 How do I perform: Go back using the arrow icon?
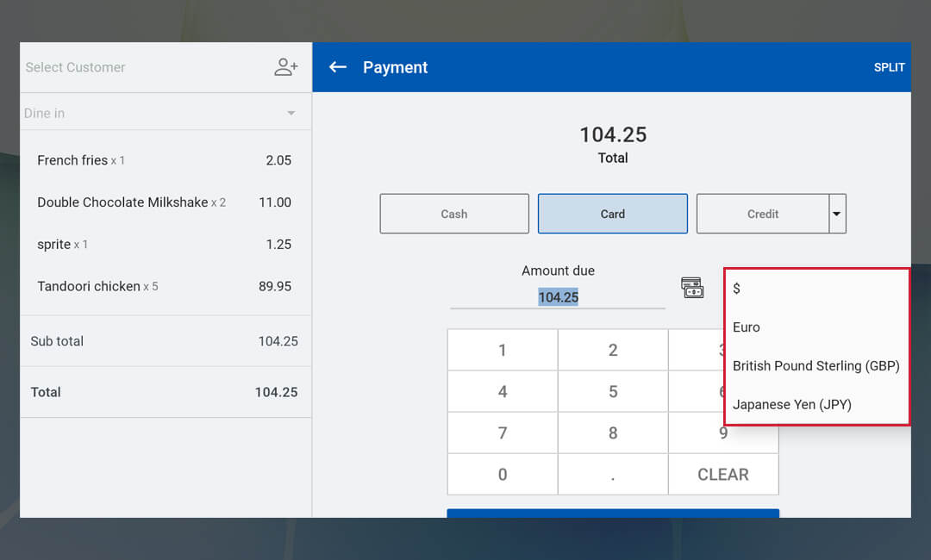point(338,67)
